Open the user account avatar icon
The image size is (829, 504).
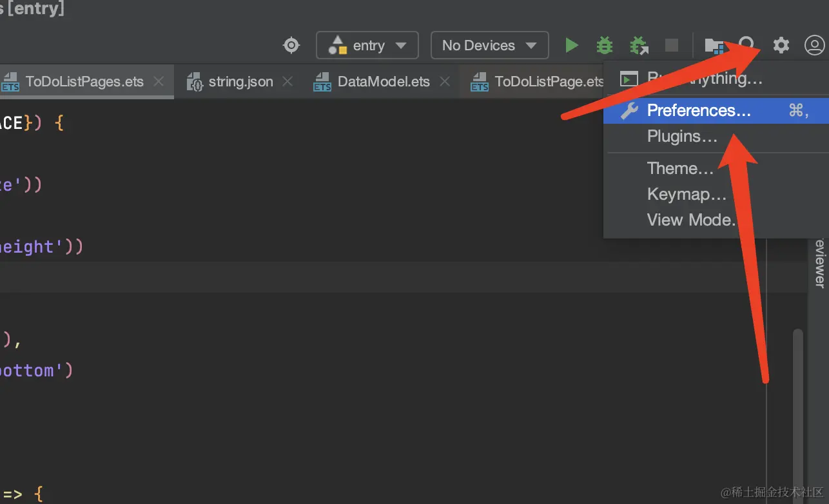pyautogui.click(x=815, y=45)
